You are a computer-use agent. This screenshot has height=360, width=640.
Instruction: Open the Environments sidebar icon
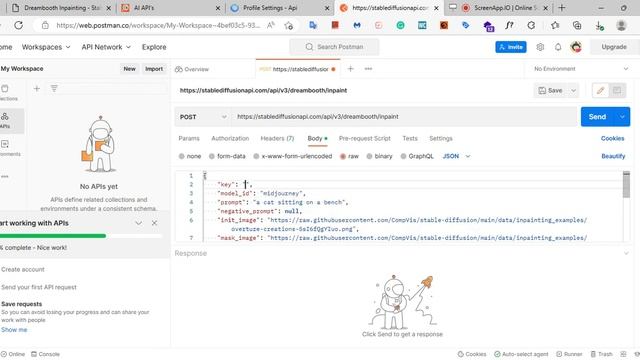[x=5, y=148]
